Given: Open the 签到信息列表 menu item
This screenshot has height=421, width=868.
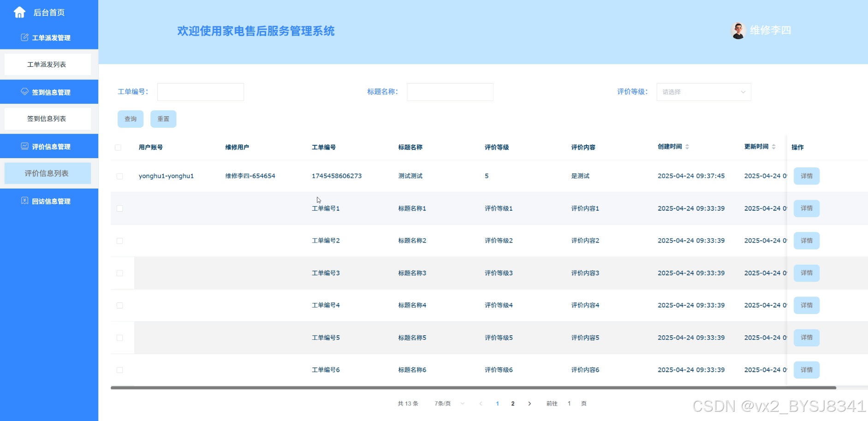Looking at the screenshot, I should [48, 119].
